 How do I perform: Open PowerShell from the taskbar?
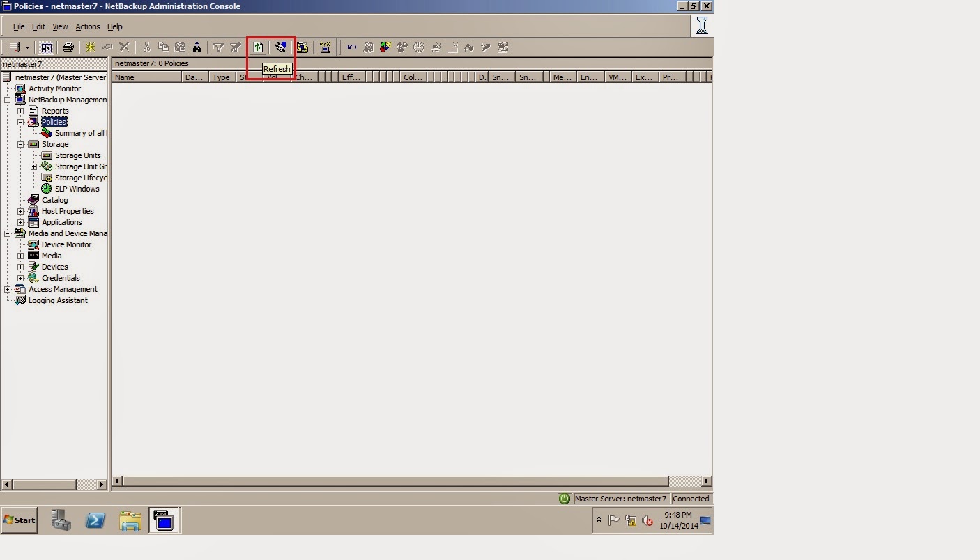[95, 520]
